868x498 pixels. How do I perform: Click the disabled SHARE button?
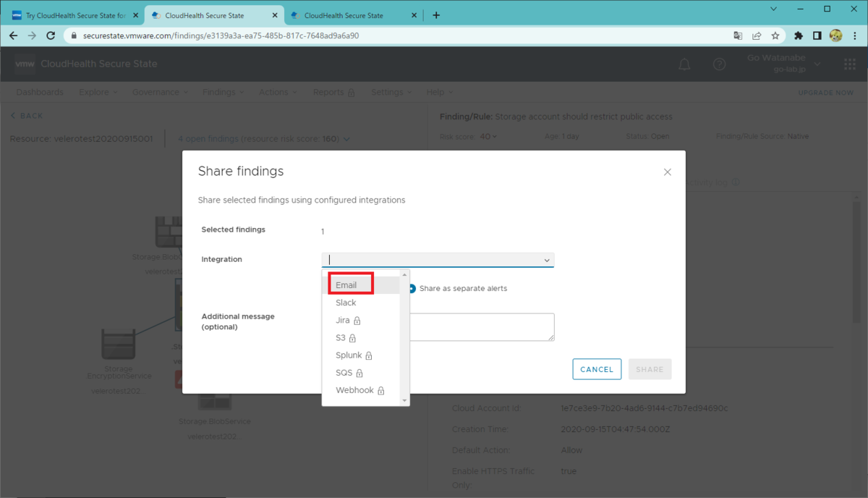[650, 369]
